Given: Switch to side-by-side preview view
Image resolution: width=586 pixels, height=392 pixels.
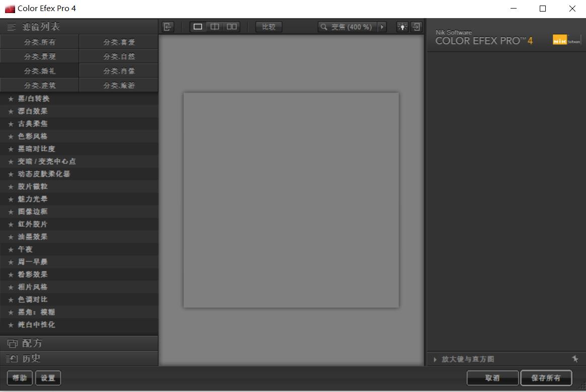Looking at the screenshot, I should point(232,27).
